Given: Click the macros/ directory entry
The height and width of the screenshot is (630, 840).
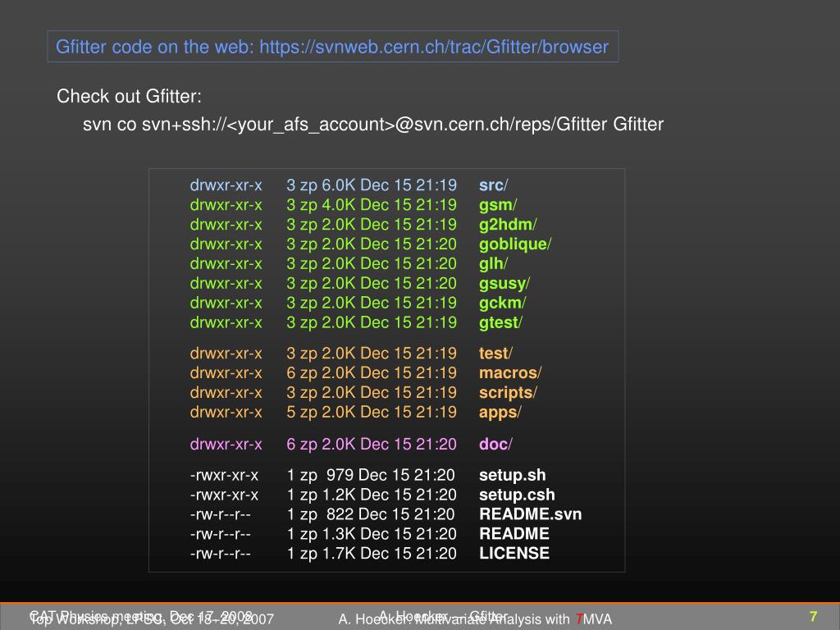Looking at the screenshot, I should [x=510, y=373].
